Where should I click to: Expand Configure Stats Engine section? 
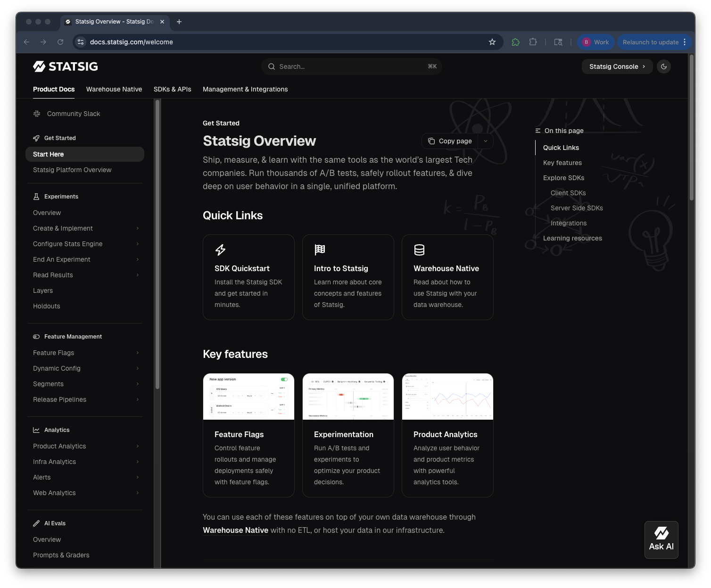(138, 244)
